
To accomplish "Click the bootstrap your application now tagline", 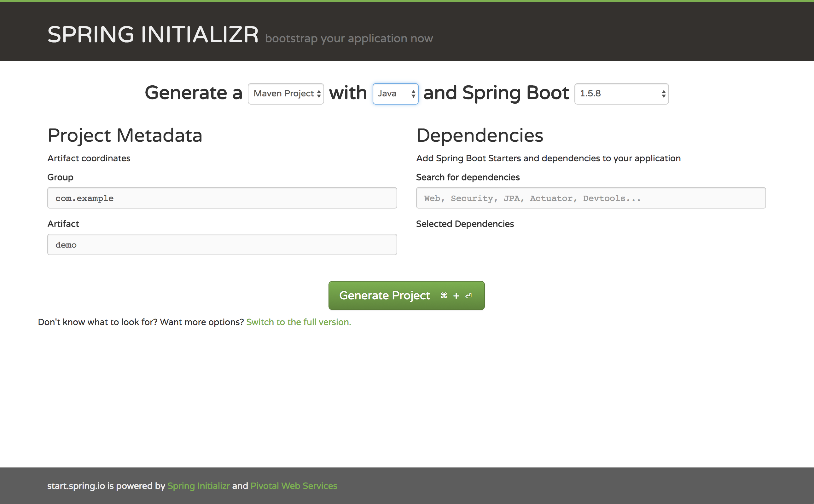I will tap(349, 39).
